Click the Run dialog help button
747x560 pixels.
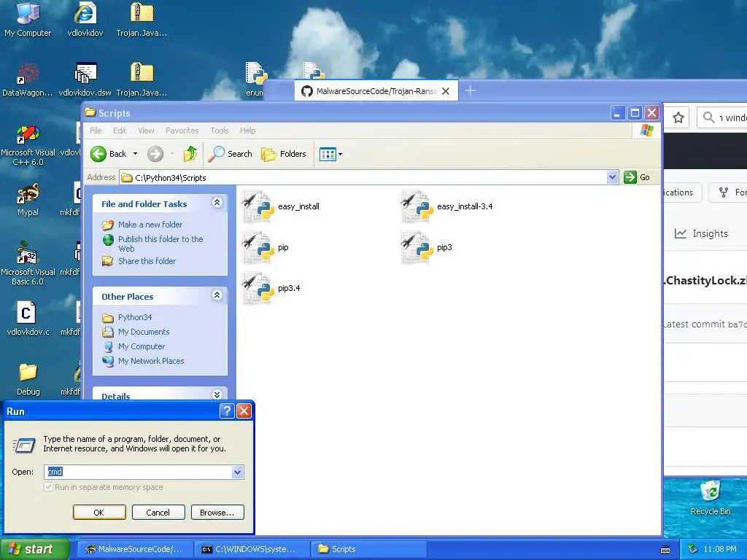(228, 411)
